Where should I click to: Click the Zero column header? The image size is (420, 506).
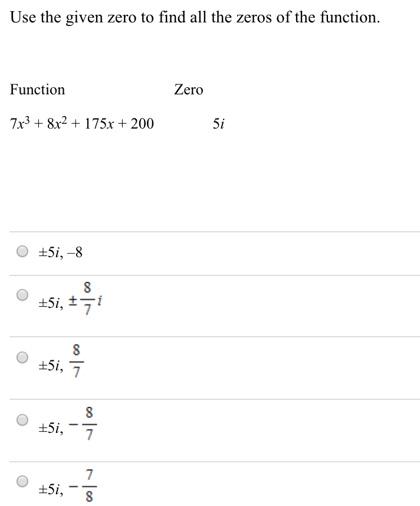click(x=188, y=90)
